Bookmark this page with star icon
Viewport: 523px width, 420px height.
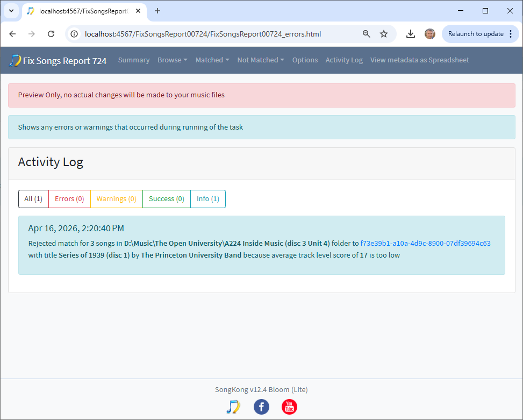(x=384, y=34)
